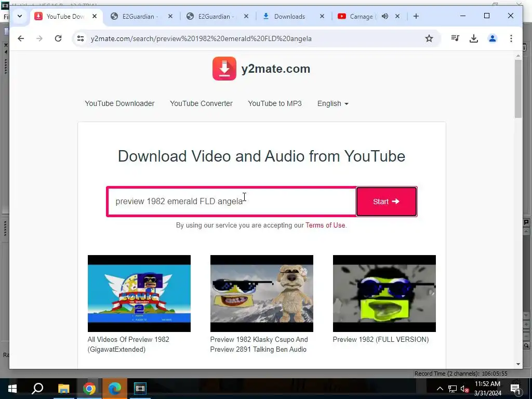The image size is (532, 399).
Task: Open the tab search dropdown arrow
Action: [20, 16]
